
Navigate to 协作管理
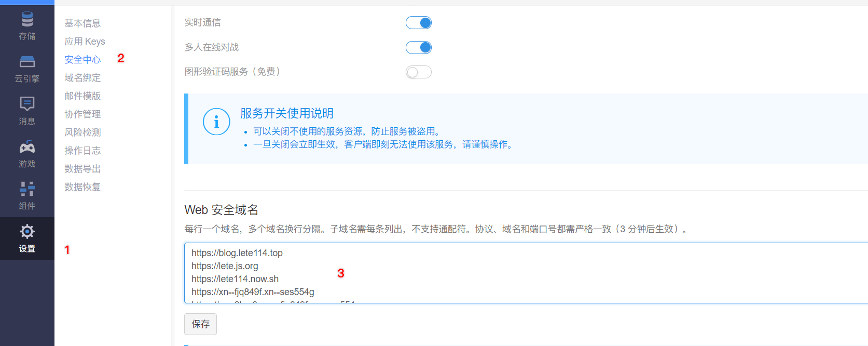(x=82, y=114)
